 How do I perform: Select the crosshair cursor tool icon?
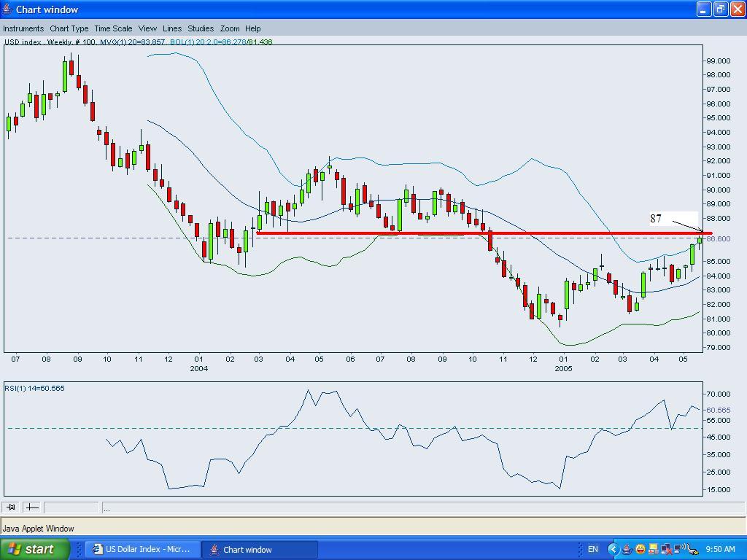[x=31, y=507]
